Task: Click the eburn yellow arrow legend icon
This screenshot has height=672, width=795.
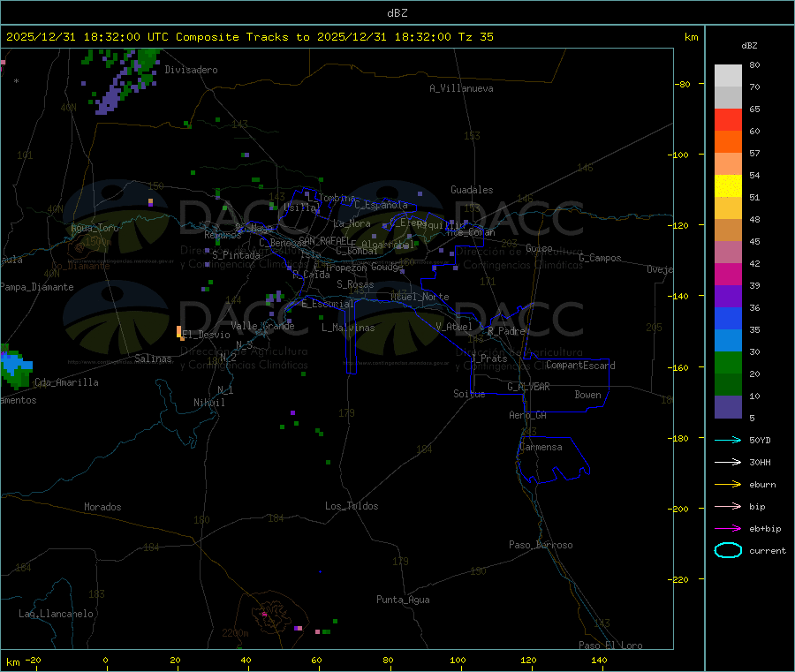Action: pos(728,485)
